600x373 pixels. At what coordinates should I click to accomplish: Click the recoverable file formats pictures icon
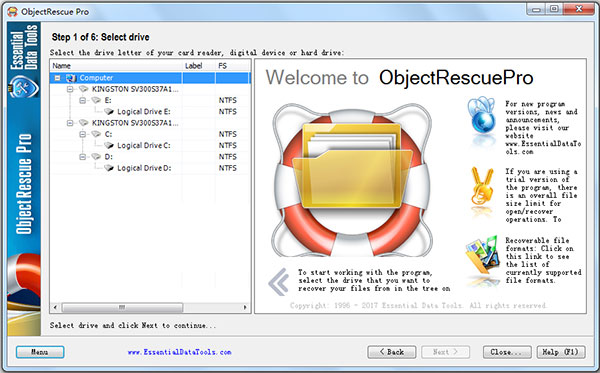[x=483, y=254]
